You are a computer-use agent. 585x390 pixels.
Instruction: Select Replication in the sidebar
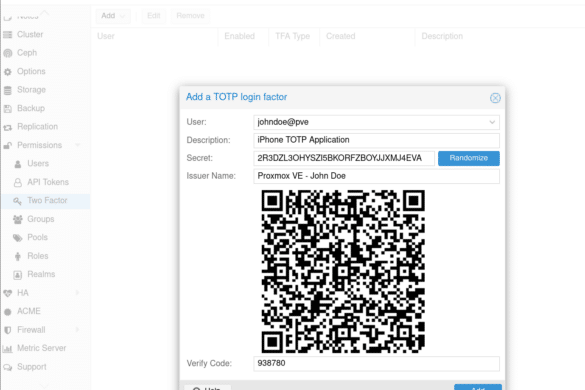click(37, 127)
